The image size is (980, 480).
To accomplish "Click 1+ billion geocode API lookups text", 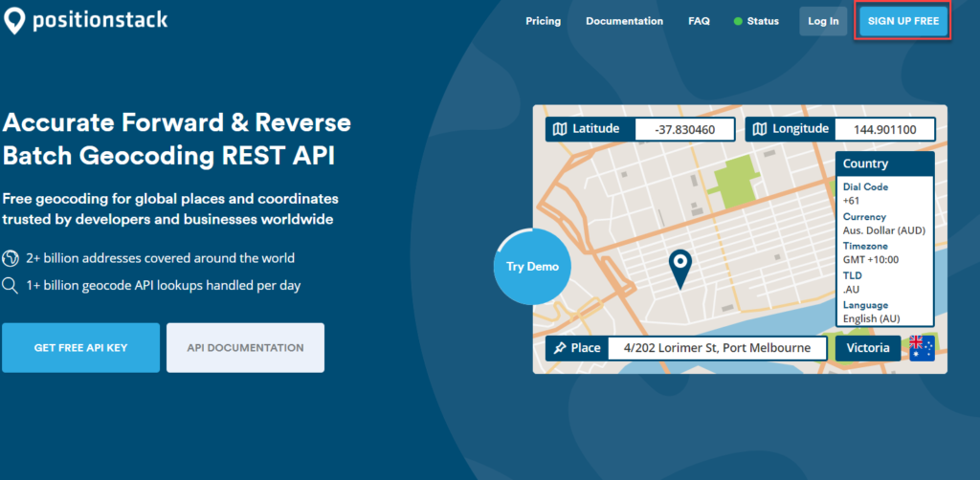I will pos(163,286).
